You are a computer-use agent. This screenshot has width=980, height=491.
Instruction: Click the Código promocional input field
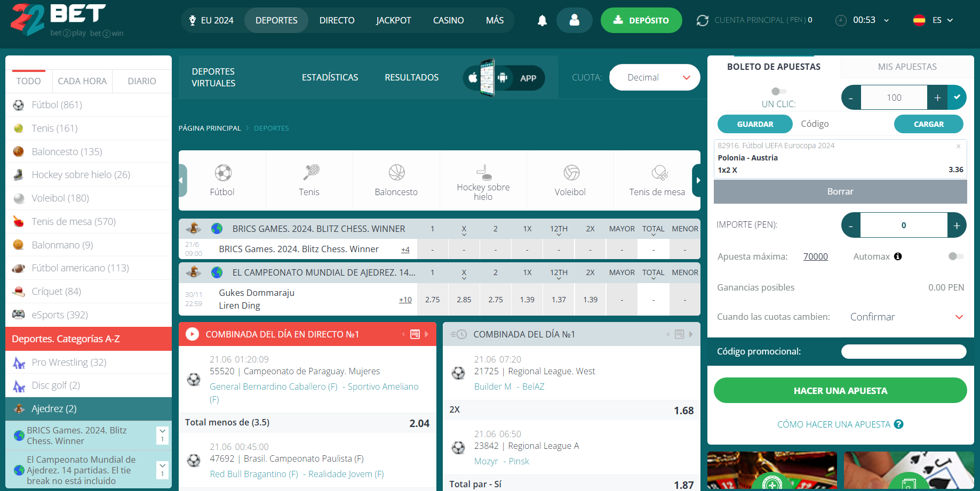[904, 352]
